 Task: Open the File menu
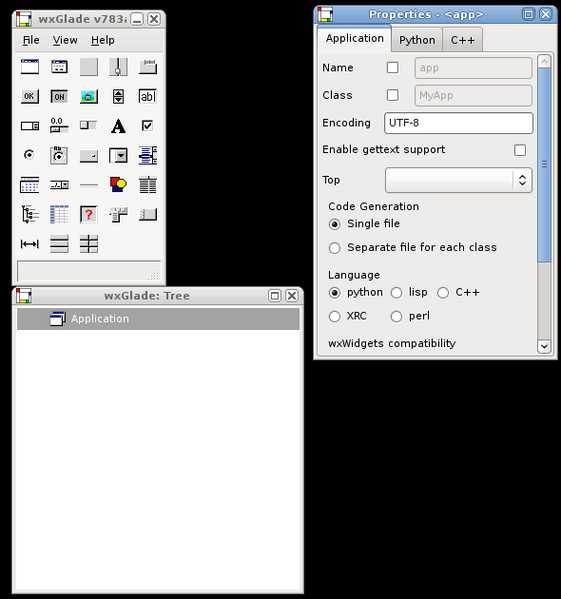click(x=31, y=40)
